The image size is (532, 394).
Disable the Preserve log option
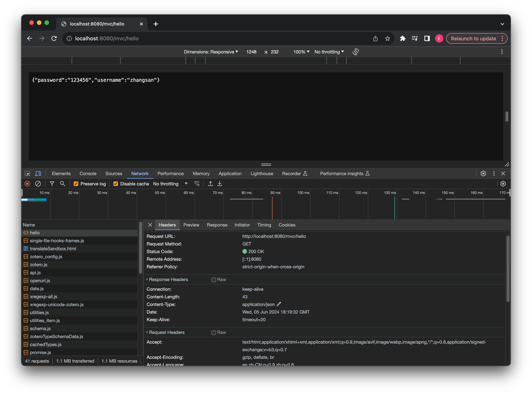point(76,184)
